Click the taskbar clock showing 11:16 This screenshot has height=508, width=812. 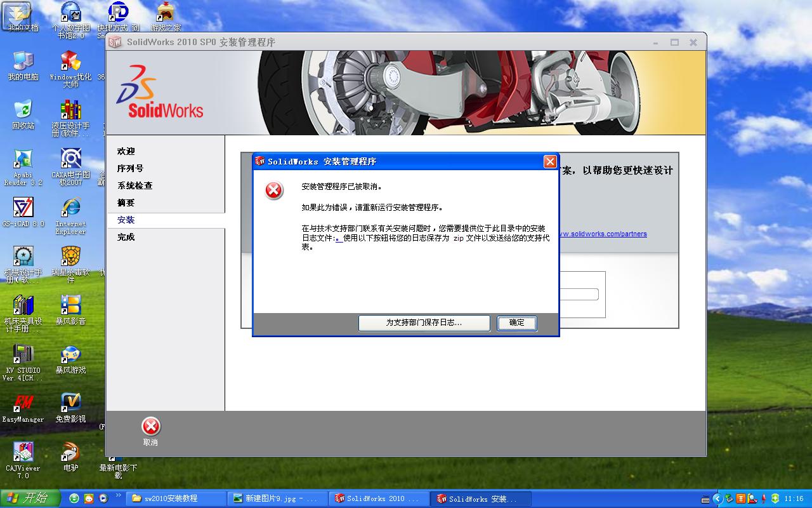coord(794,498)
